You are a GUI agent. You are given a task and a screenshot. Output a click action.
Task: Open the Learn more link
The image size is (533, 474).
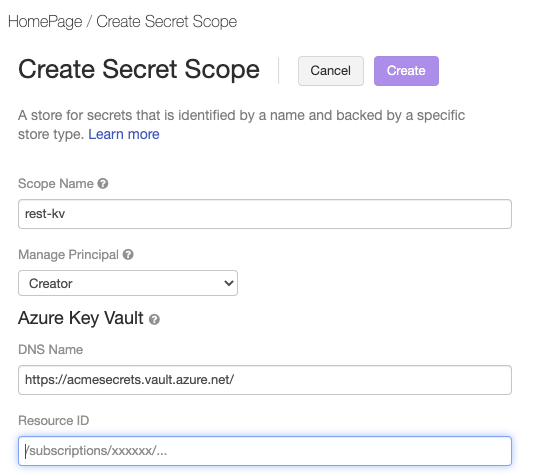[124, 134]
